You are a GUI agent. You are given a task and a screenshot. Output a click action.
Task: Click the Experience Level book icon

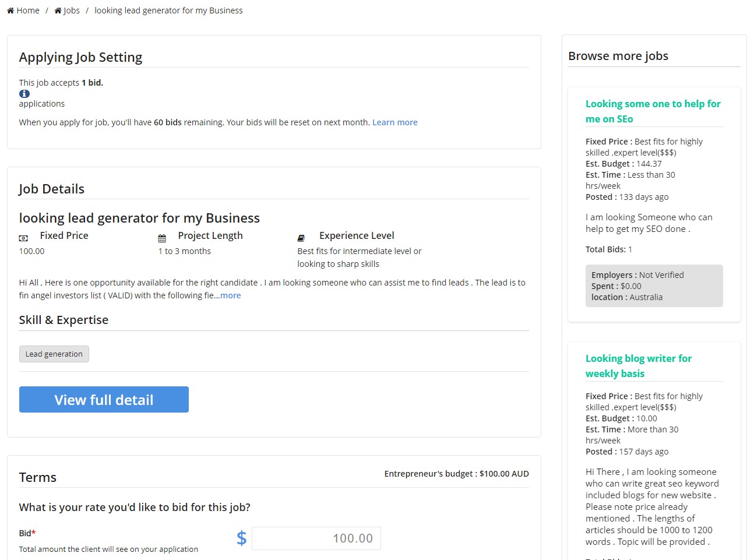[301, 238]
